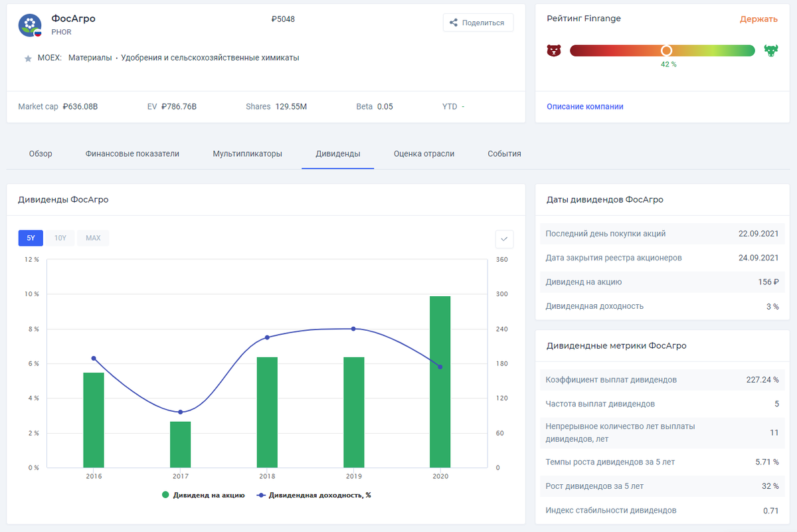The height and width of the screenshot is (532, 797).
Task: Click the PHOR ticker text
Action: click(x=61, y=32)
